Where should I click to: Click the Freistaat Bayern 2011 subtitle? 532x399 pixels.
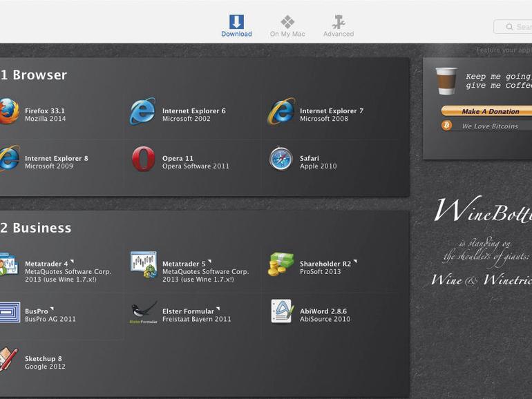[196, 319]
